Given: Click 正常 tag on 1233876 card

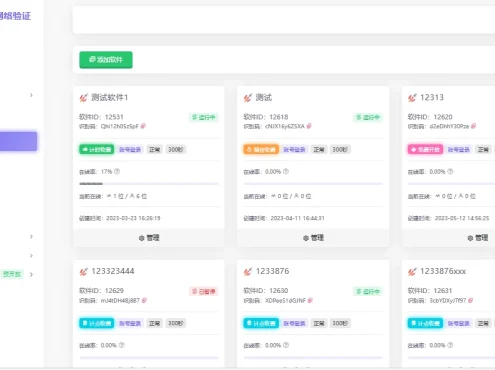Looking at the screenshot, I should pos(319,323).
